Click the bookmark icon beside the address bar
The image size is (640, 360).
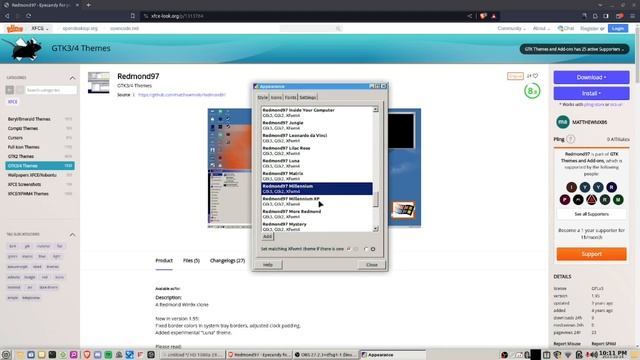[133, 16]
